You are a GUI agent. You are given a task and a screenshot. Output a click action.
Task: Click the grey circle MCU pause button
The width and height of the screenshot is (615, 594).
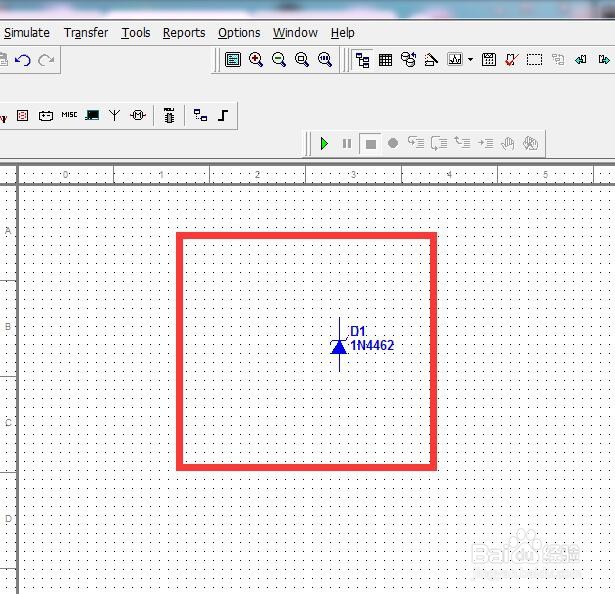pos(393,144)
